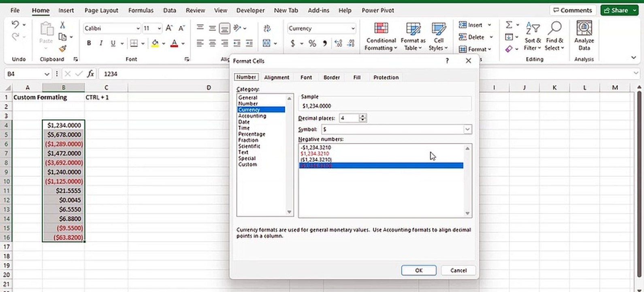Click Decimal places spinner control
Image resolution: width=644 pixels, height=292 pixels.
tap(363, 118)
